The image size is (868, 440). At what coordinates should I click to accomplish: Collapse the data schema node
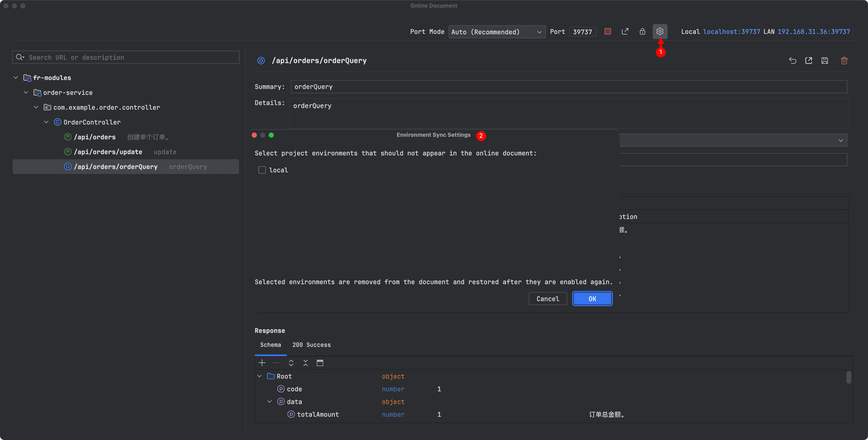pos(270,402)
